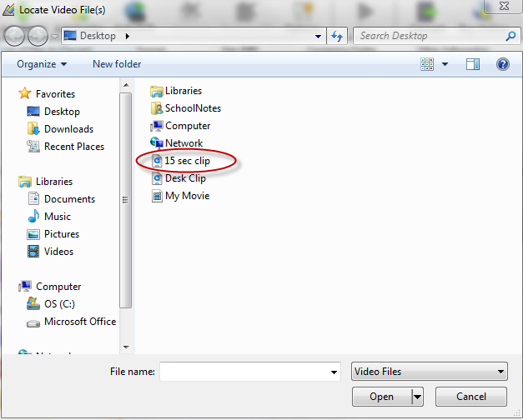This screenshot has width=523, height=420.
Task: Open the File name dropdown arrow
Action: point(334,372)
